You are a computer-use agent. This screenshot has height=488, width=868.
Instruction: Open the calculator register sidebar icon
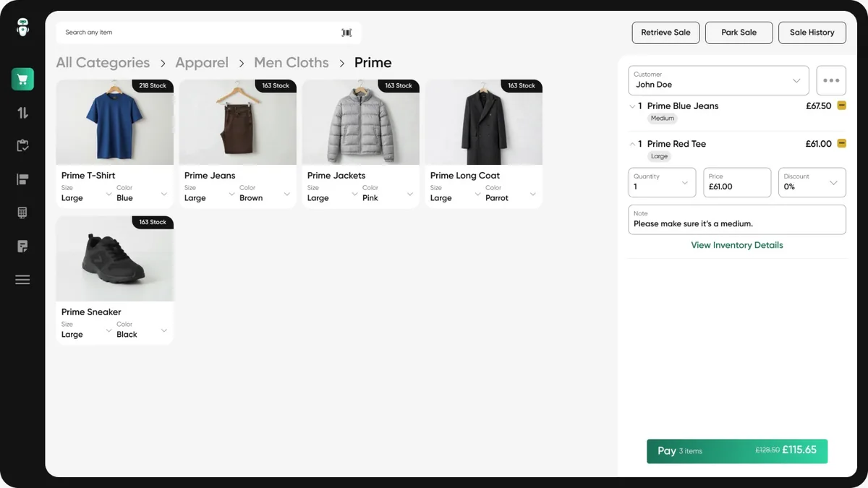tap(22, 213)
